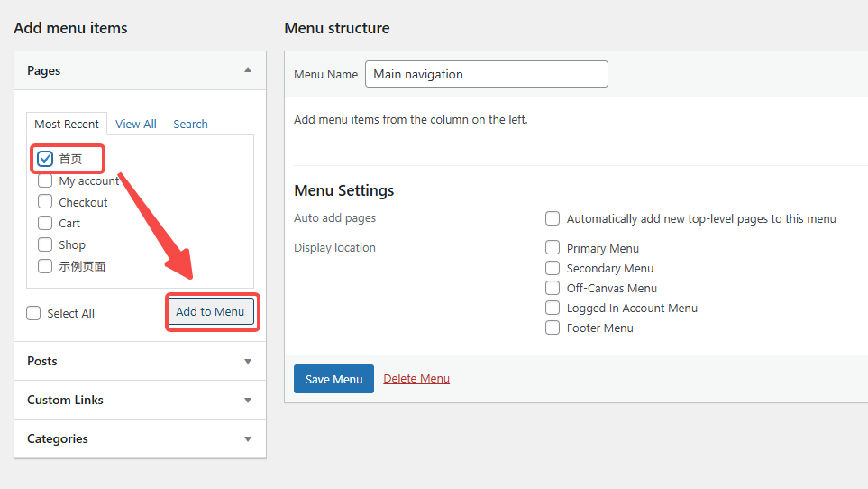Click the Add to Menu button
Viewport: 868px width, 489px height.
pyautogui.click(x=210, y=312)
